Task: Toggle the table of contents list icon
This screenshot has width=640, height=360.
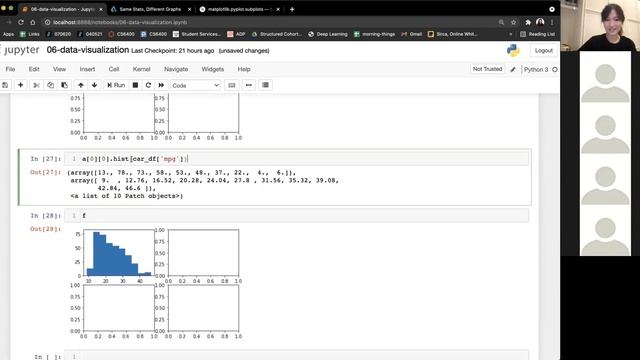Action: pos(265,85)
